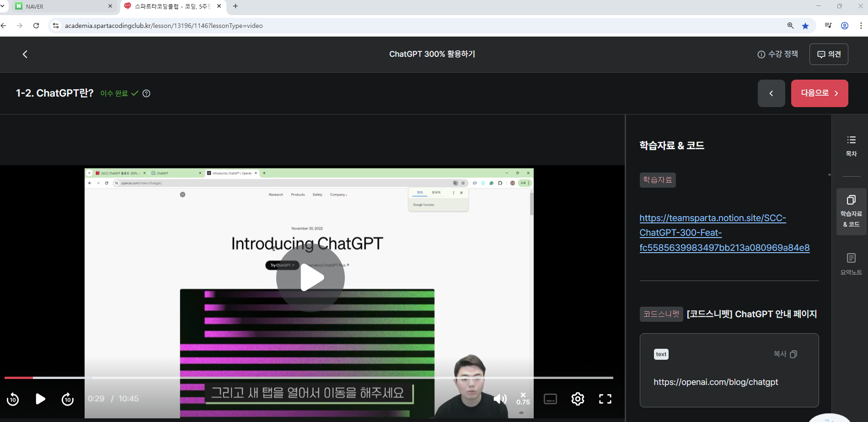Click the 다음으로 next lesson button
Image resolution: width=868 pixels, height=422 pixels.
pyautogui.click(x=820, y=93)
